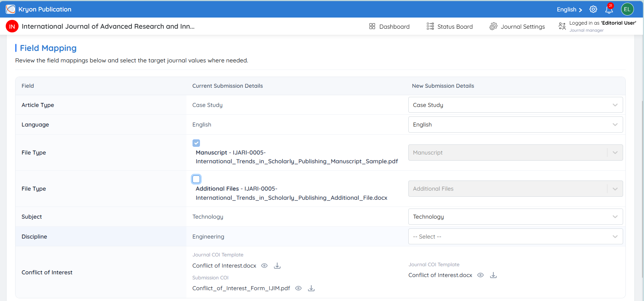Open the Manuscript file type dropdown
Screen dimensions: 644x301
click(516, 153)
